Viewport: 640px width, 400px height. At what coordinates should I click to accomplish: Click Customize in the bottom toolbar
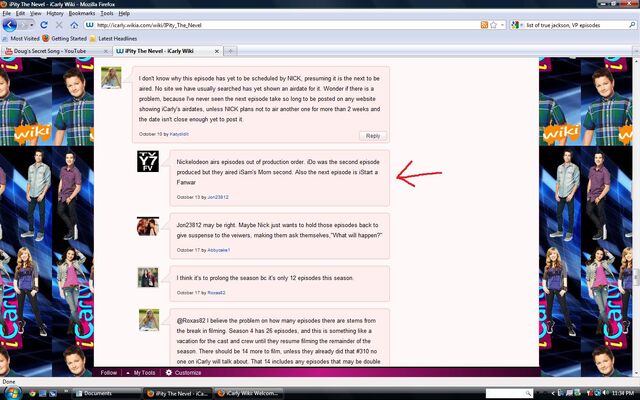point(188,373)
